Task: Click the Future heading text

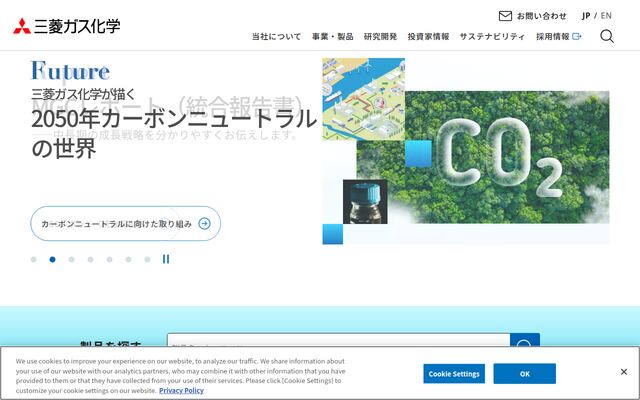Action: [70, 71]
